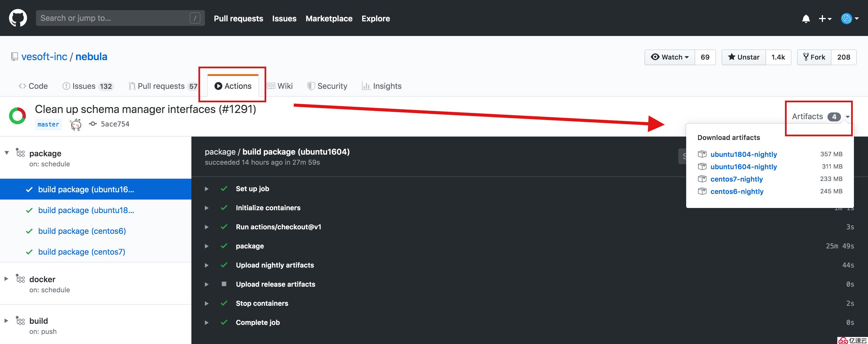The width and height of the screenshot is (868, 344).
Task: View the 1.4k stargazers count
Action: [778, 57]
